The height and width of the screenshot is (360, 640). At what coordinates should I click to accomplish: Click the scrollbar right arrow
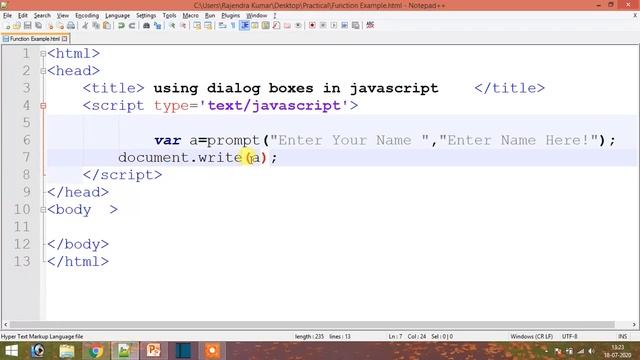[634, 324]
